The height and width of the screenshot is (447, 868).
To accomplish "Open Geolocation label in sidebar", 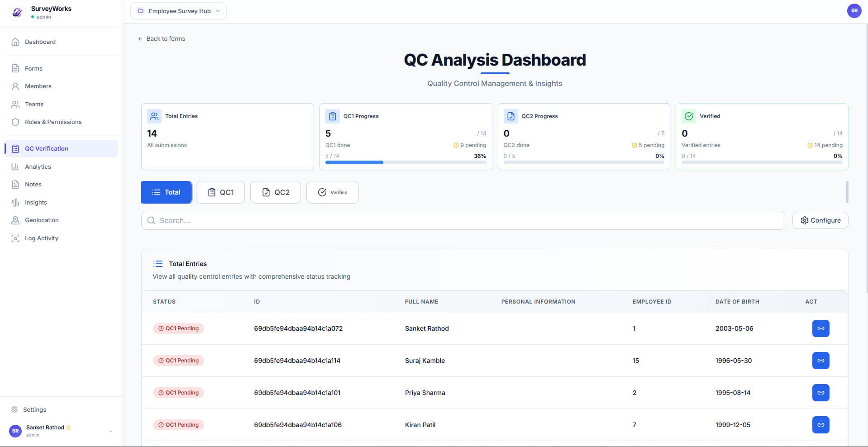I will [x=42, y=220].
